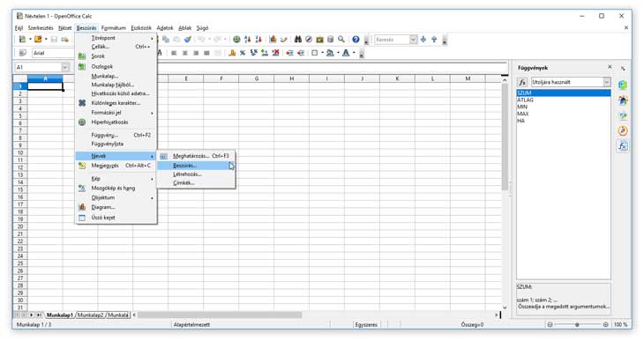The image size is (644, 341).
Task: Open sidebar Properties deck icon
Action: 623,85
